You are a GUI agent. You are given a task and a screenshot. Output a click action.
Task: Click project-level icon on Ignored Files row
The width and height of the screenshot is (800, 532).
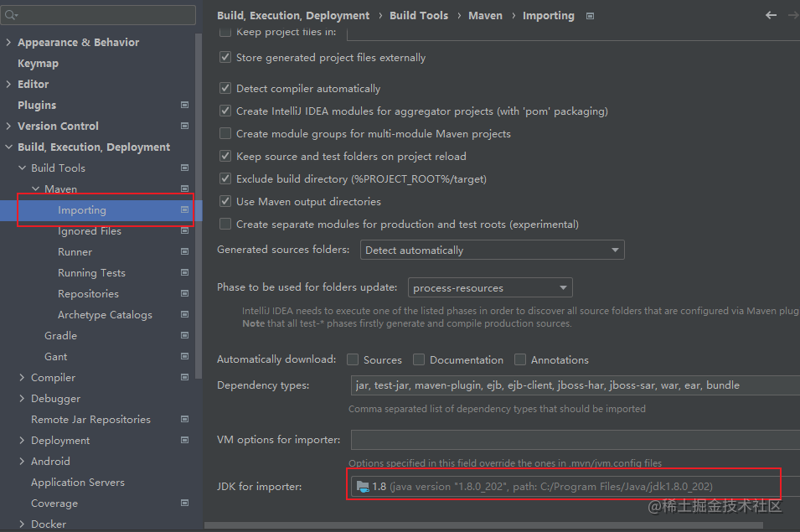pos(184,230)
